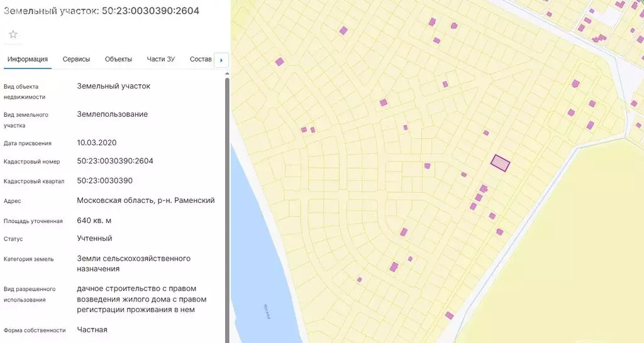Click the panel title Земельный участок: 50:23:0030390:2604

(x=101, y=11)
